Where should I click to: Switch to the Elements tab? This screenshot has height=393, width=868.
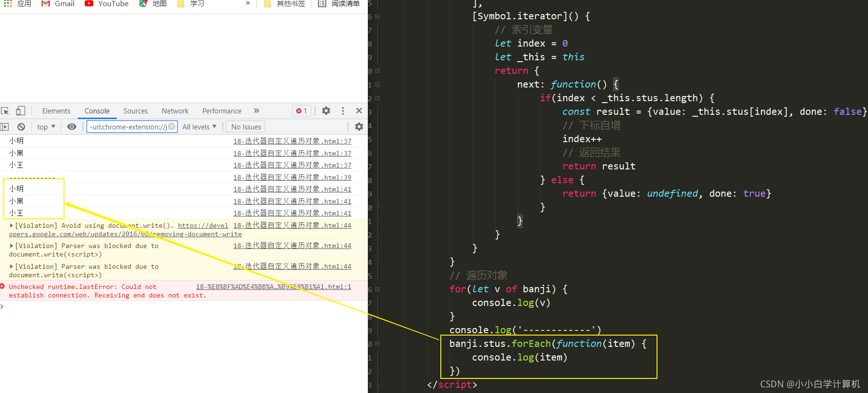coord(56,111)
